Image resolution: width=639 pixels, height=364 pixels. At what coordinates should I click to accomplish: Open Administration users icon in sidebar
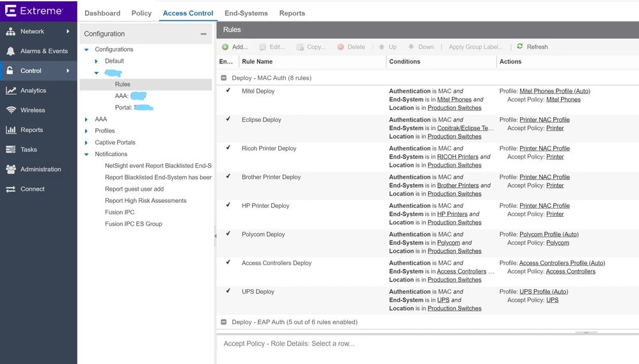click(10, 170)
